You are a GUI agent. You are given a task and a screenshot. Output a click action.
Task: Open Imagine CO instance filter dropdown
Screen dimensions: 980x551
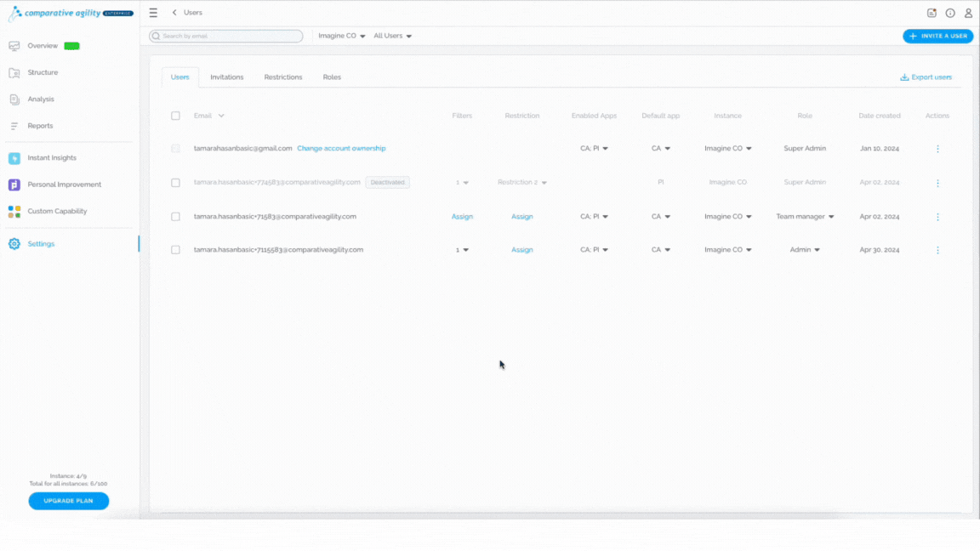(342, 37)
